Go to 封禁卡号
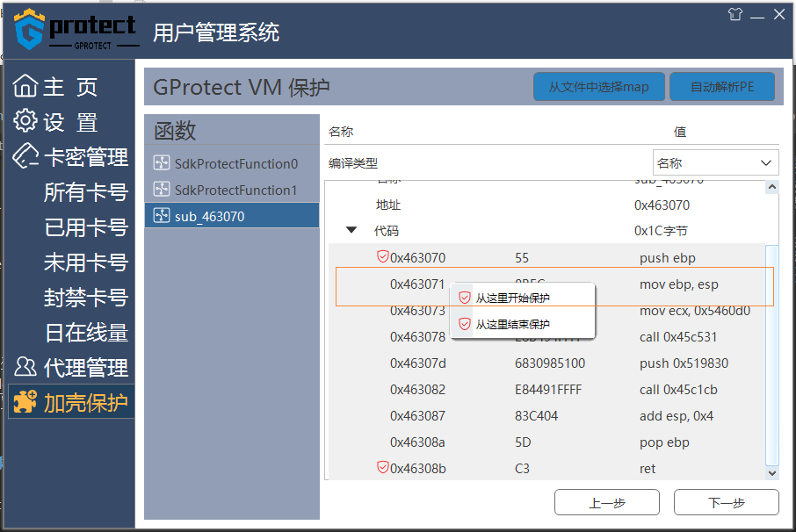 (86, 298)
